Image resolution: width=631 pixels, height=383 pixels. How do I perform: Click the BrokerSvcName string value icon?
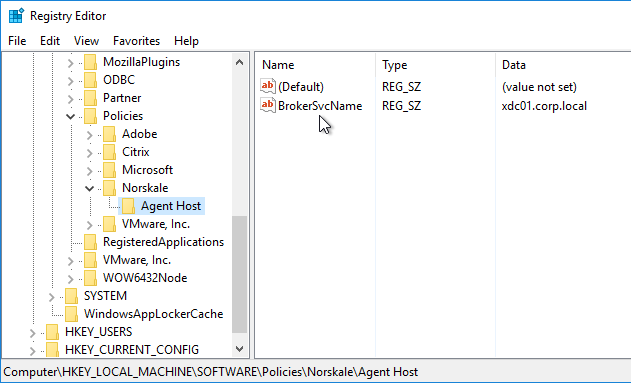[x=268, y=105]
